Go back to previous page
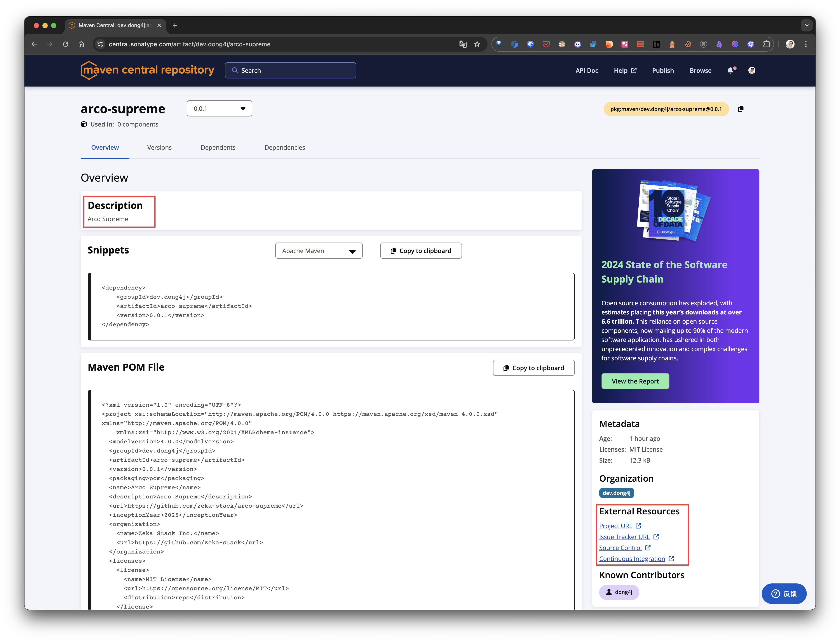 [x=34, y=44]
